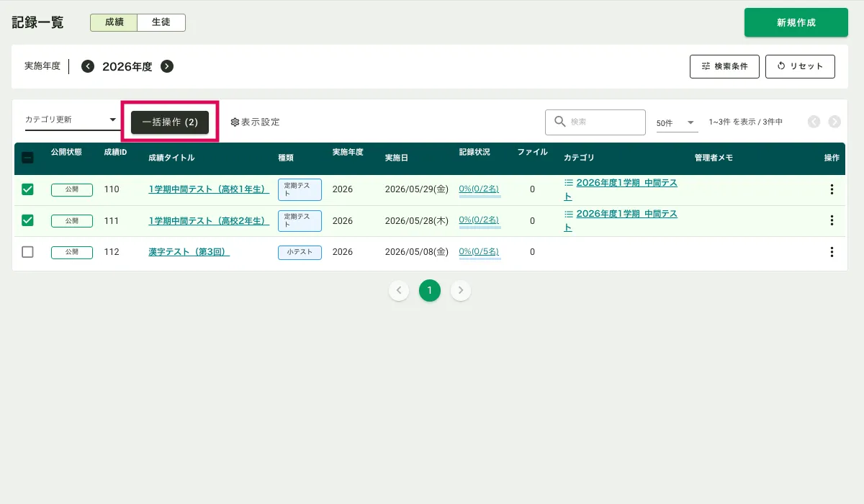Select the 成績 tab

(x=114, y=22)
